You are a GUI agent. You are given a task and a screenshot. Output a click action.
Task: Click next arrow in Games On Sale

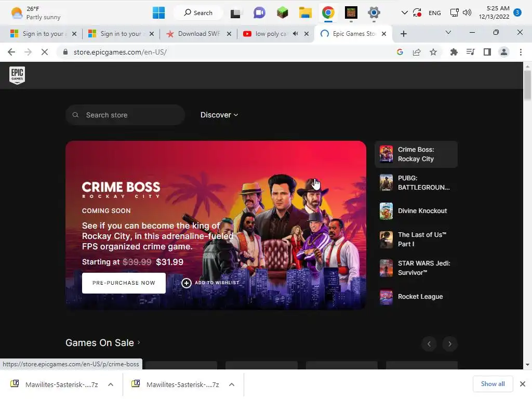(x=450, y=344)
